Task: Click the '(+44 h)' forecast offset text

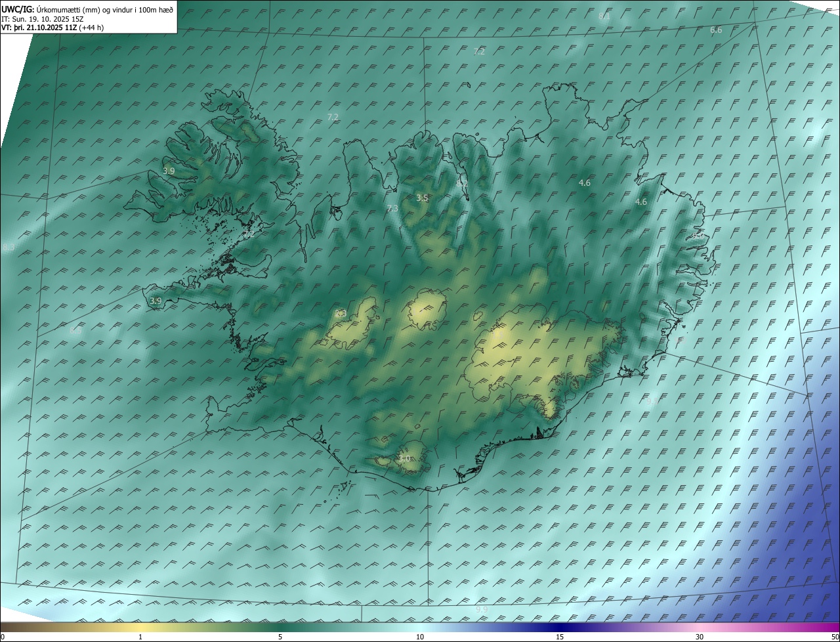Action: [x=91, y=28]
